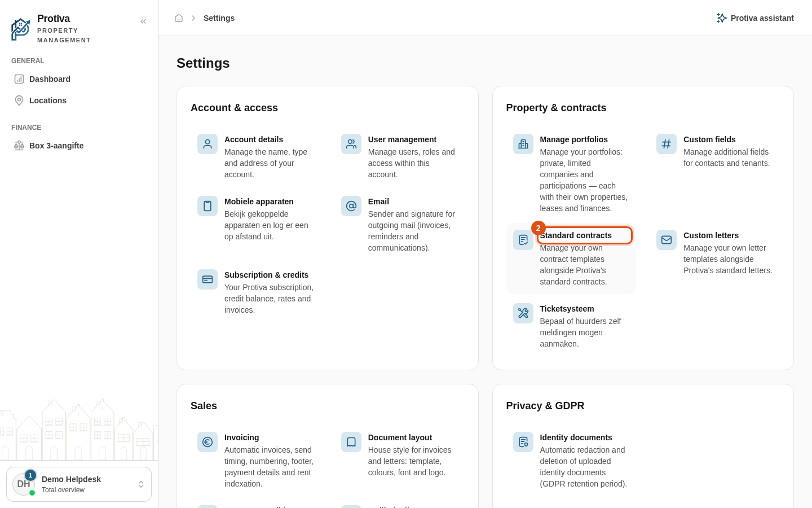The width and height of the screenshot is (812, 508).
Task: Click the Ticketsysteem tools icon
Action: point(523,313)
